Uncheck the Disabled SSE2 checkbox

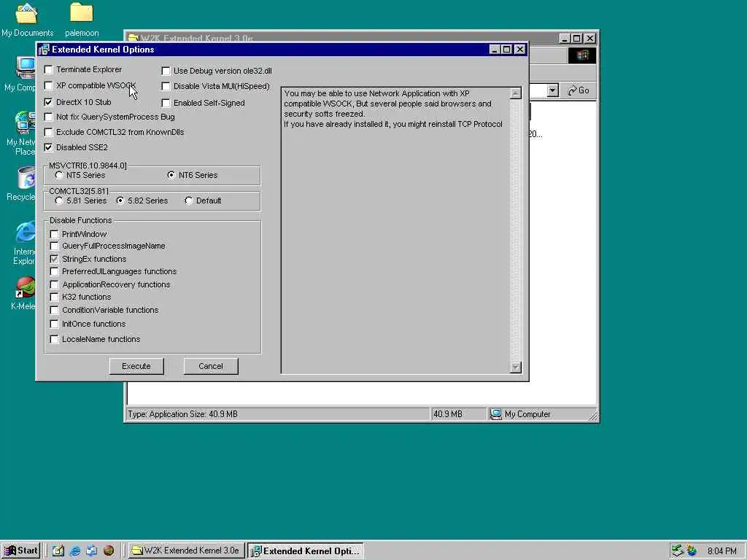point(48,147)
